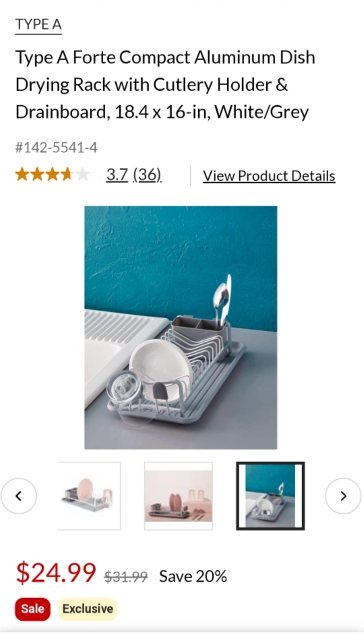The image size is (364, 633).
Task: Open the 3.7 average rating link
Action: (117, 175)
